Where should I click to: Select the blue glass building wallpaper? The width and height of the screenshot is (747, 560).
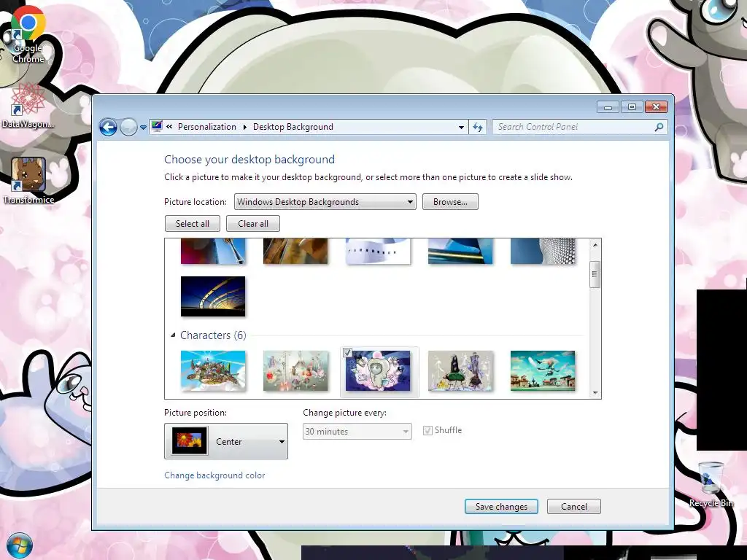coord(460,251)
